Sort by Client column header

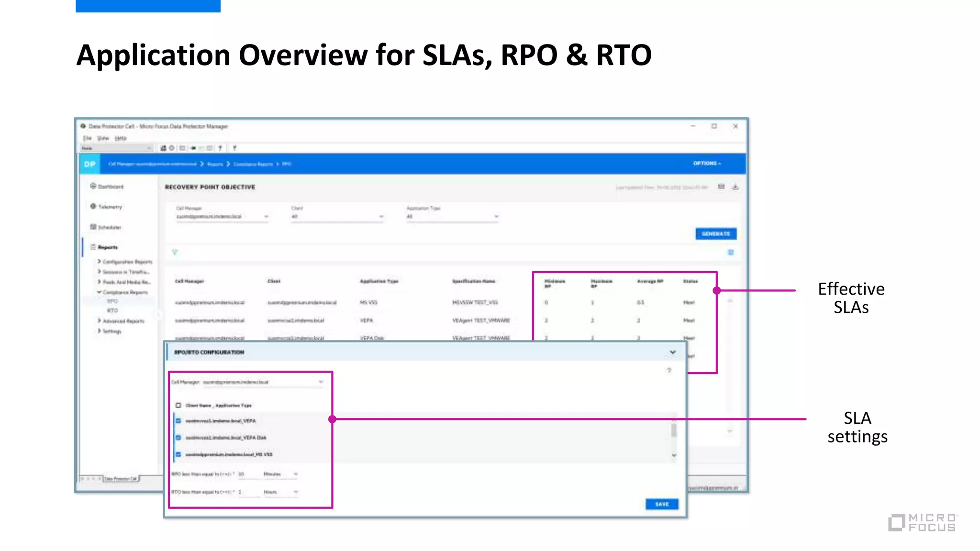click(274, 281)
